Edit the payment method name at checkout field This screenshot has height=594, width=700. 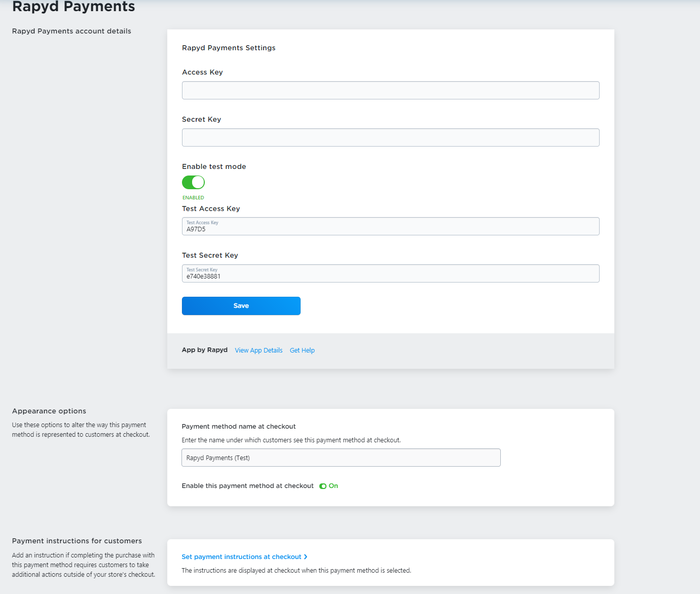pos(341,458)
